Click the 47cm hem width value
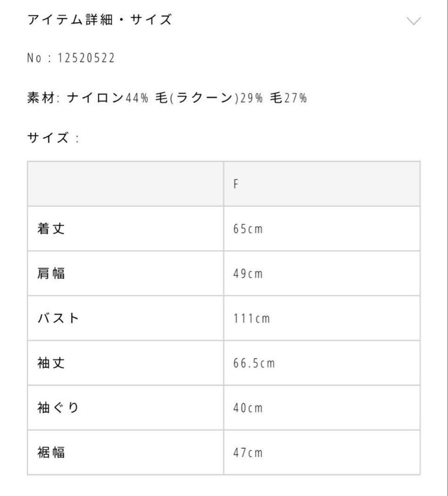This screenshot has width=448, height=496. click(x=248, y=453)
